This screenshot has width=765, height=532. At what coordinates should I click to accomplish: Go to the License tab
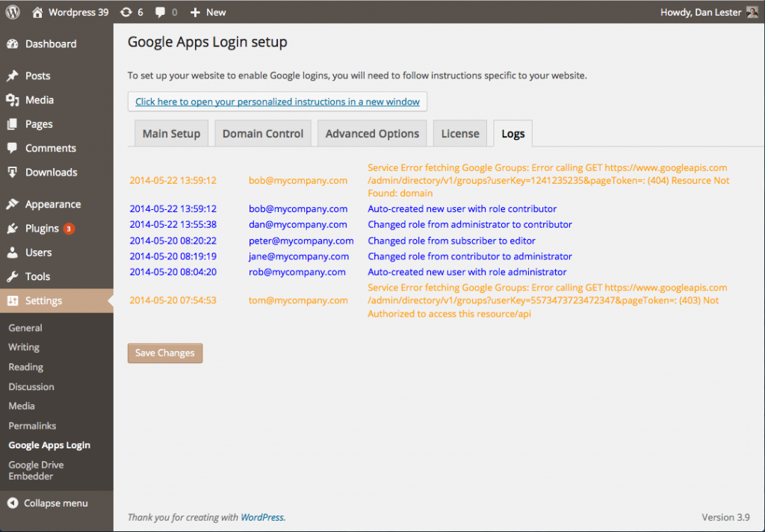(x=460, y=133)
